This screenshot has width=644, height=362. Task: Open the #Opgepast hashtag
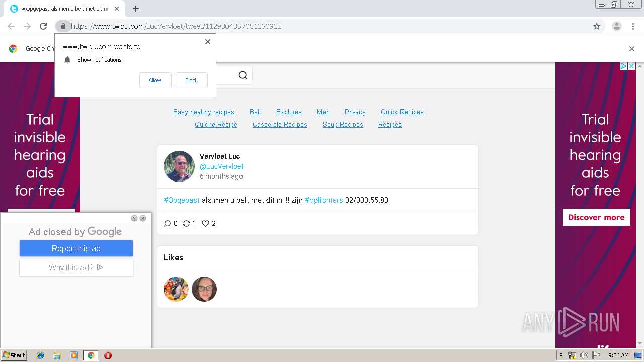[x=182, y=200]
